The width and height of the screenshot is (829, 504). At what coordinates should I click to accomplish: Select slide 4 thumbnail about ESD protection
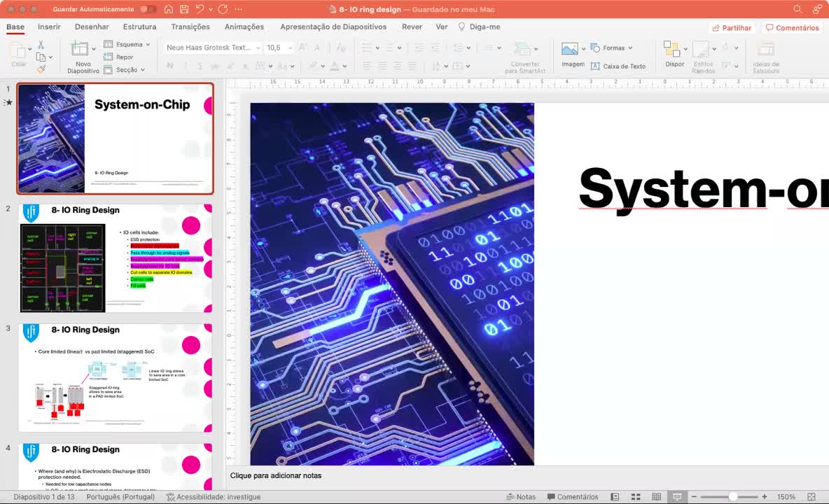tap(116, 466)
